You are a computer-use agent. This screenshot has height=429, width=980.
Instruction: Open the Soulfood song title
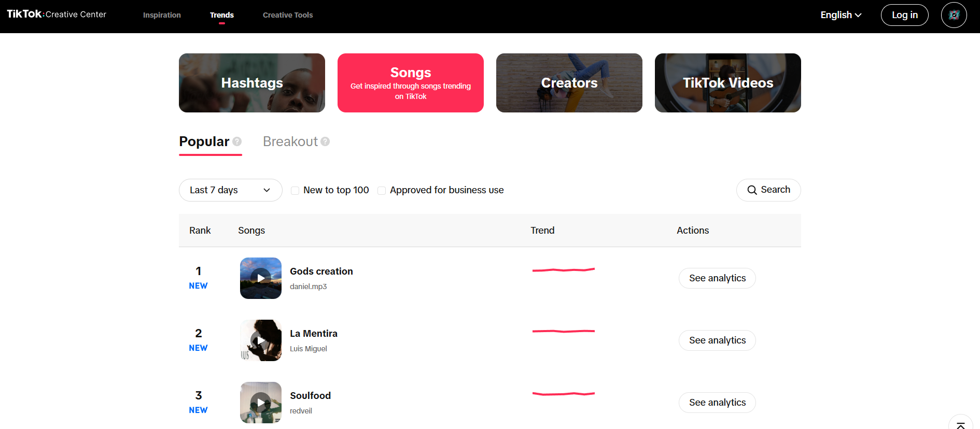[310, 396]
